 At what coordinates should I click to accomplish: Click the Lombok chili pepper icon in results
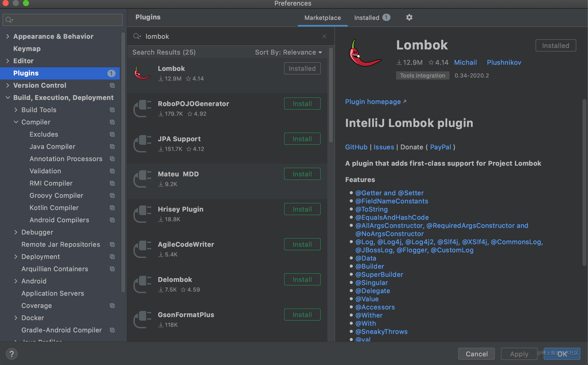coord(142,73)
